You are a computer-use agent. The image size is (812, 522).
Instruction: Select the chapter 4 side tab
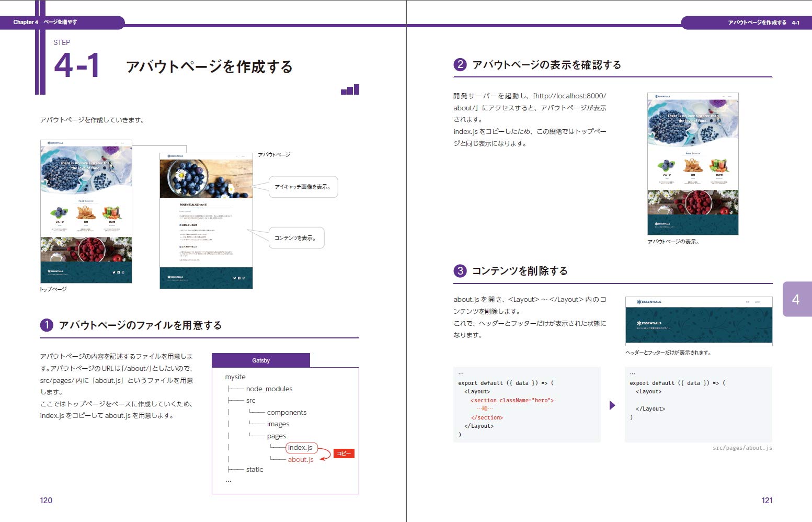click(796, 299)
